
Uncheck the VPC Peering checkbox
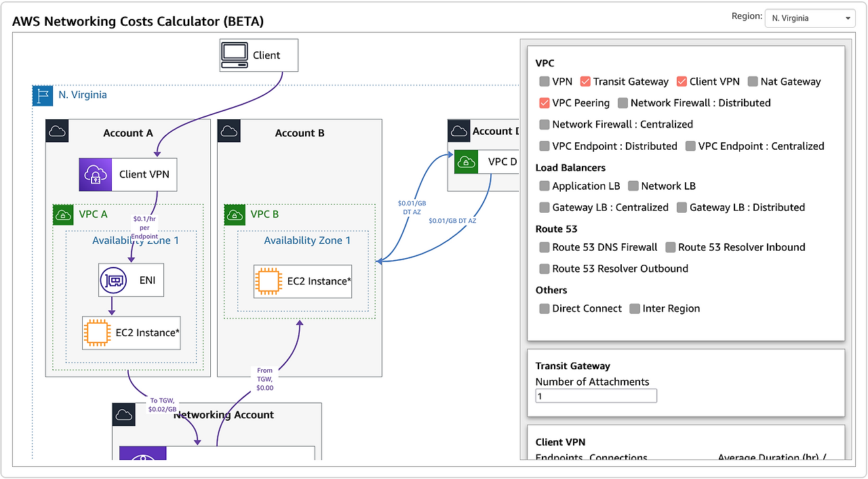(x=544, y=103)
